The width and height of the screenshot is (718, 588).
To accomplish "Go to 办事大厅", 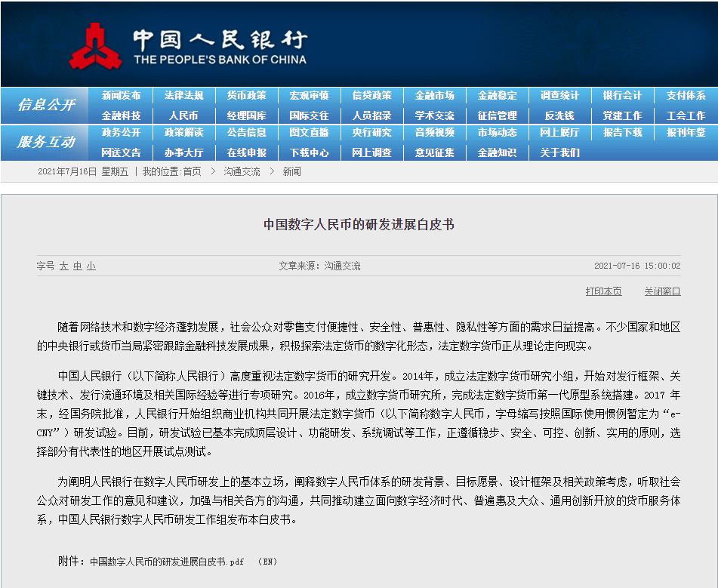I will click(x=183, y=152).
